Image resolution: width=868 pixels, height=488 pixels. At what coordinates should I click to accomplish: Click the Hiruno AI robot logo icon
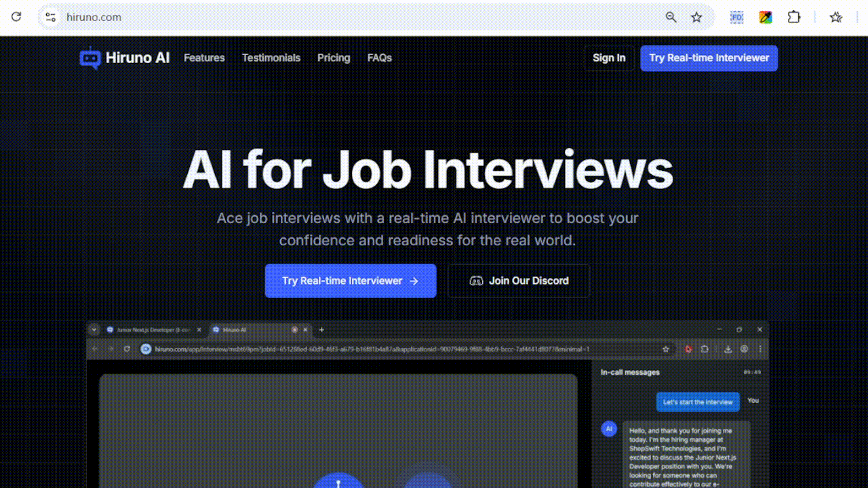(x=90, y=58)
